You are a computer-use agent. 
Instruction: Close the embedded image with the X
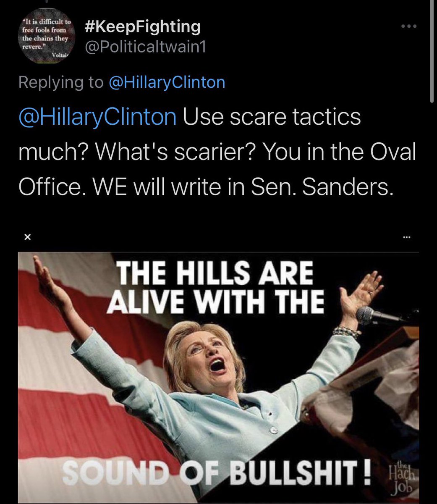[27, 237]
